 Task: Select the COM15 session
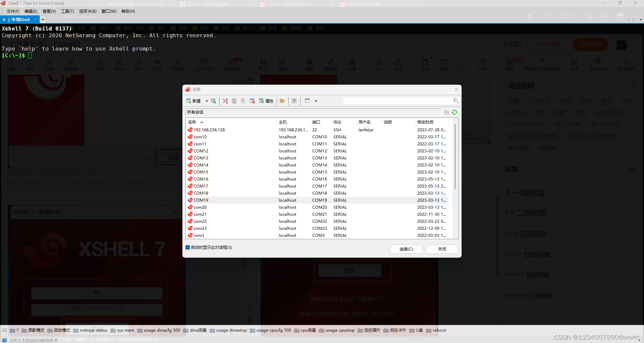(317, 172)
